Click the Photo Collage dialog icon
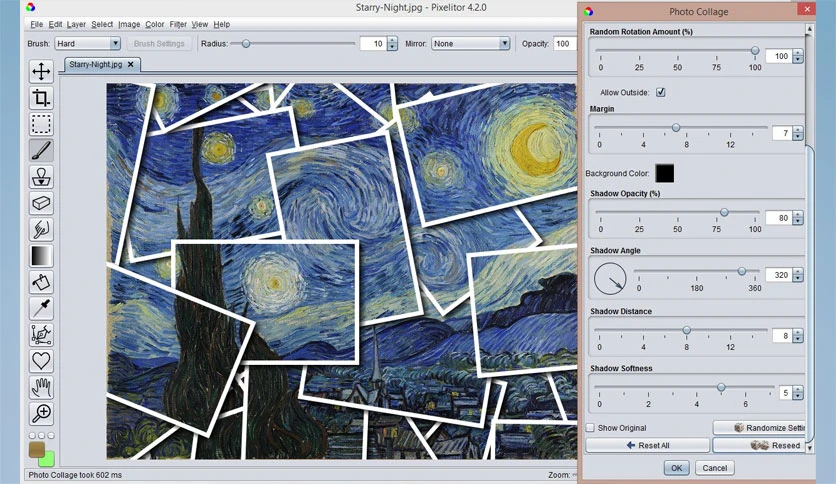The width and height of the screenshot is (836, 484). (589, 11)
